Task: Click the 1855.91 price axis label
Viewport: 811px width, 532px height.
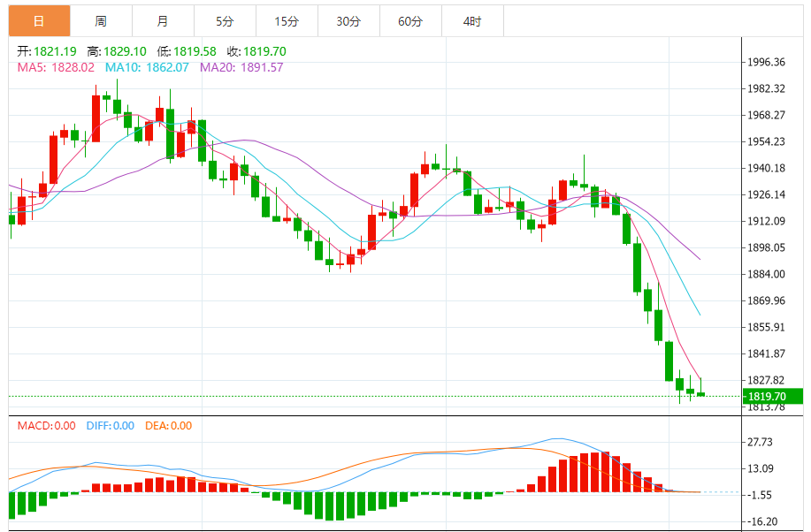Action: click(767, 327)
